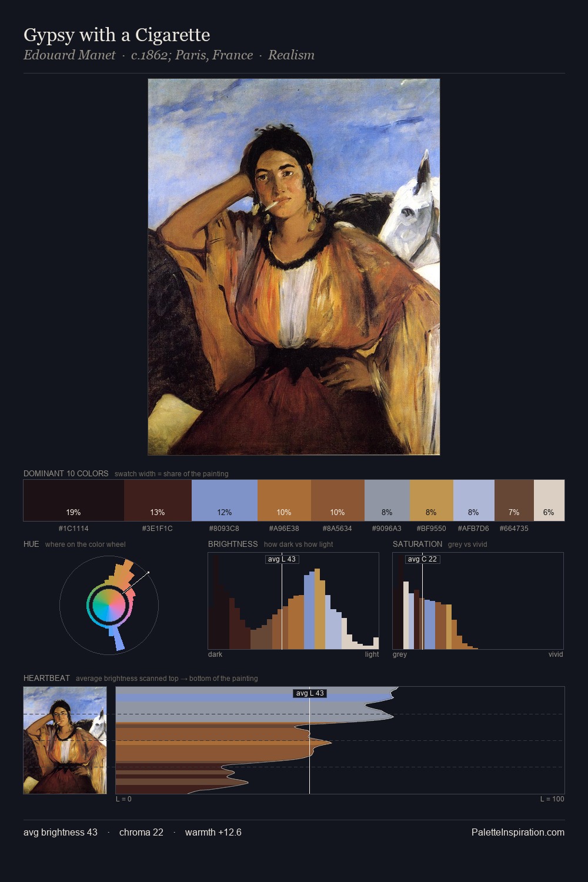This screenshot has height=882, width=588.
Task: Open the PaletteInspiration.com link
Action: tap(518, 833)
